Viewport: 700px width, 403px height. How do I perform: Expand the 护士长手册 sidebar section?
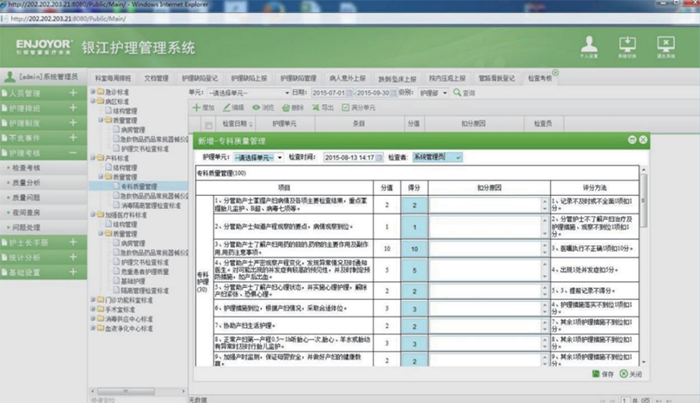point(73,242)
